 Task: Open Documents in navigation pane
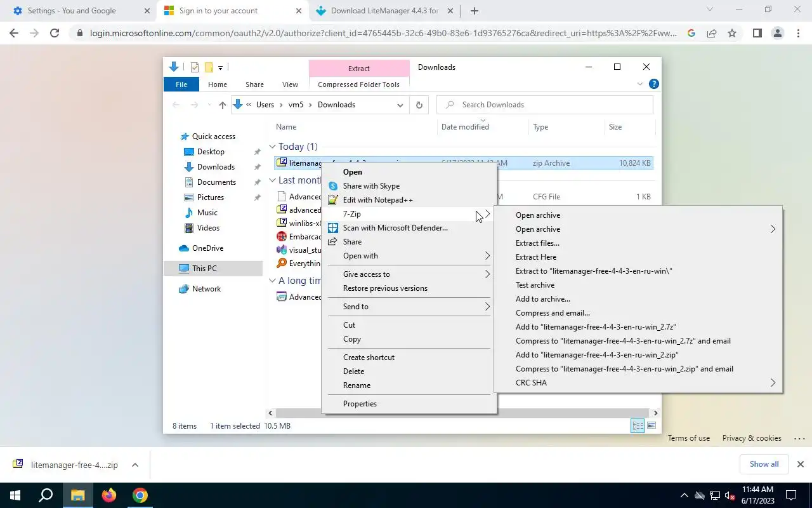[216, 182]
